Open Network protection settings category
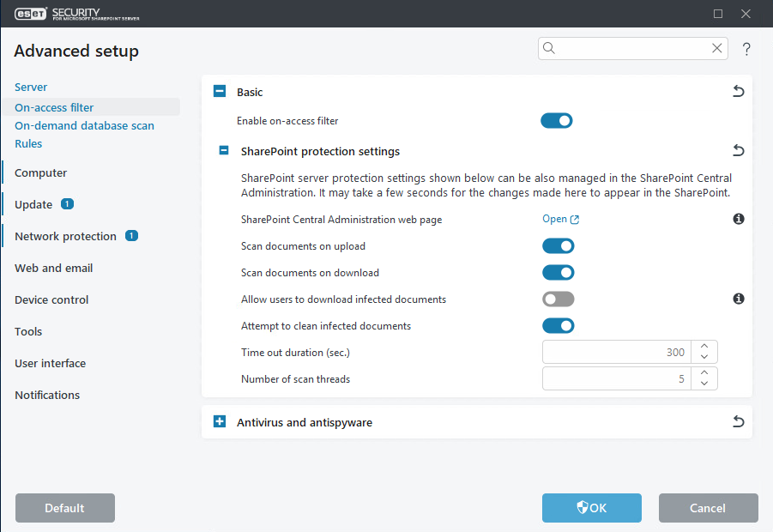 65,236
